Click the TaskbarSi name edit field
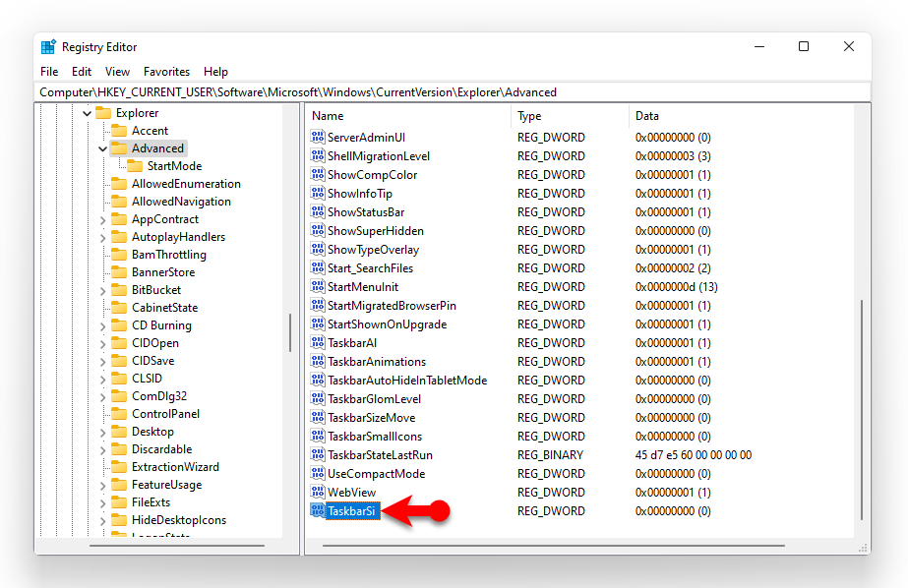 (352, 511)
